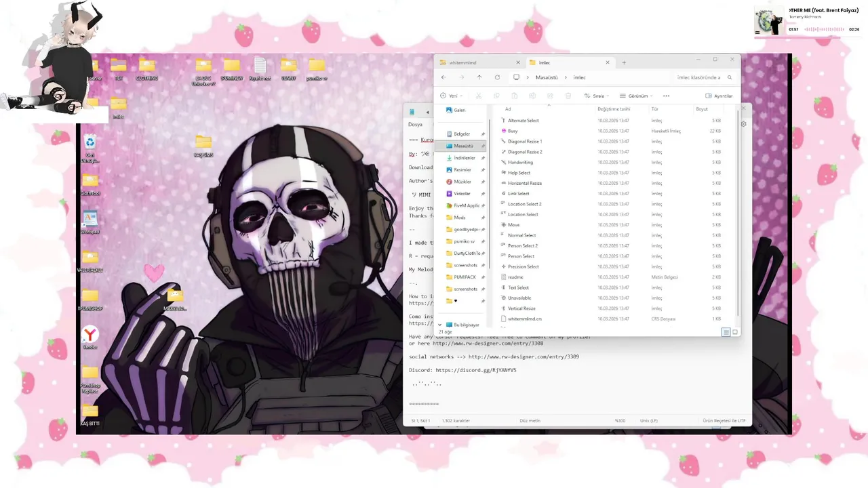Expand the Bu bilgisayar tree node
The image size is (868, 488).
(439, 325)
